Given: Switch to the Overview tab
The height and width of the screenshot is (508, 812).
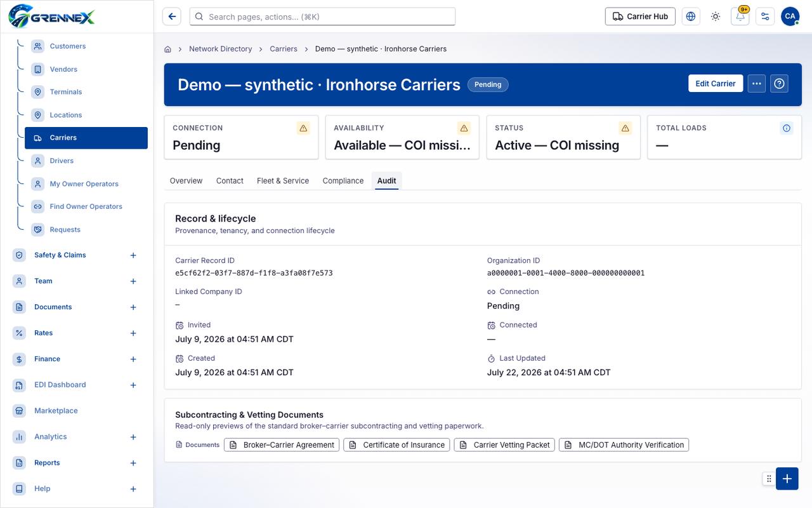Looking at the screenshot, I should 186,181.
